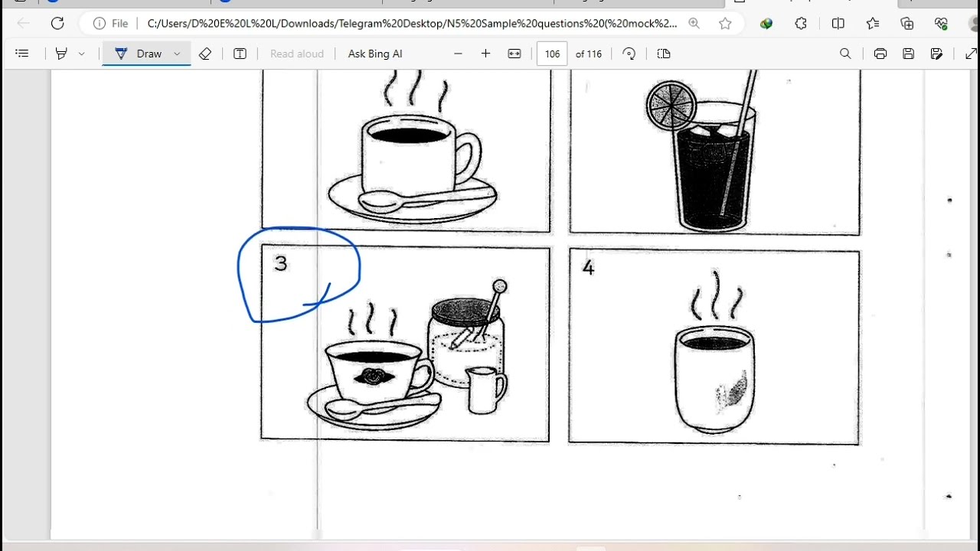Open the Draw pen options dropdown

177,54
